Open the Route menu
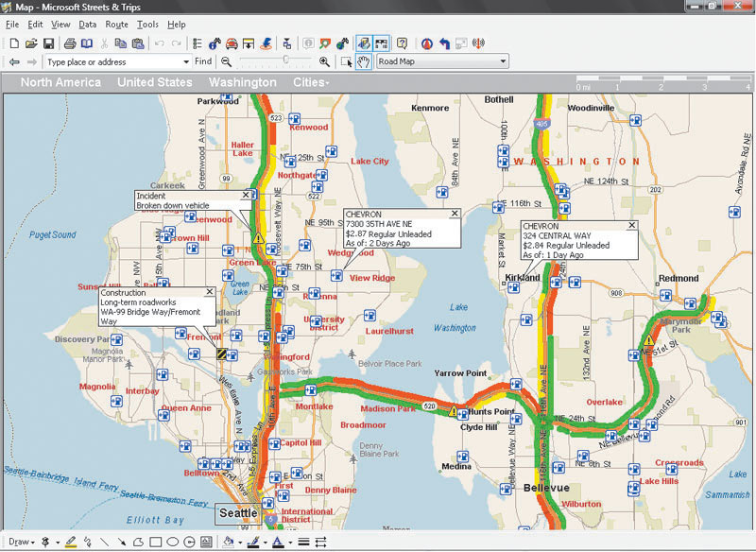Image resolution: width=756 pixels, height=552 pixels. [x=116, y=25]
